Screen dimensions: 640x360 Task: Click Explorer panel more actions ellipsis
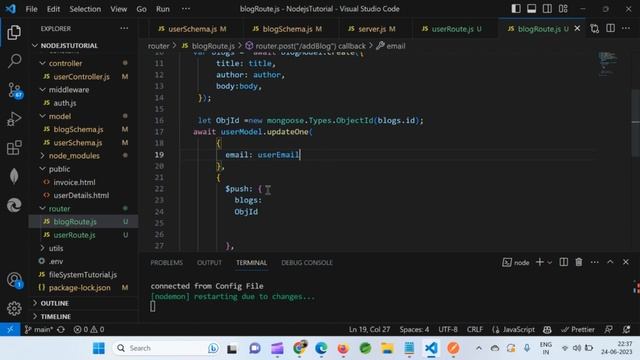[x=124, y=29]
